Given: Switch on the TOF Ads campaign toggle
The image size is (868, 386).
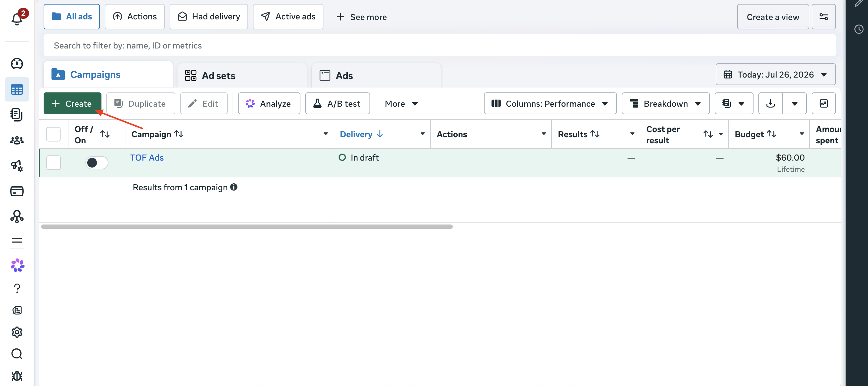Looking at the screenshot, I should point(96,163).
